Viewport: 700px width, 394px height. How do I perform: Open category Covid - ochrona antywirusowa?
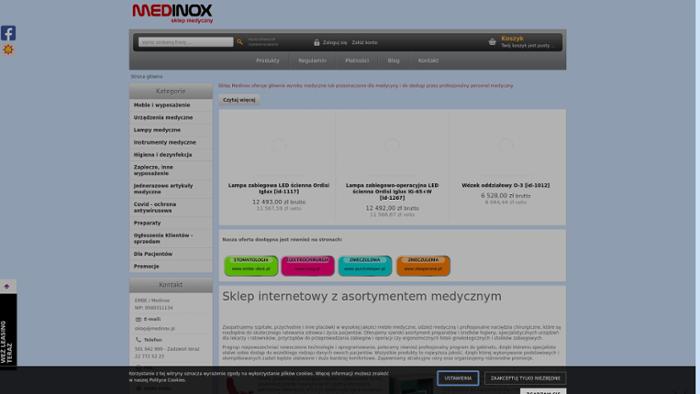click(155, 207)
